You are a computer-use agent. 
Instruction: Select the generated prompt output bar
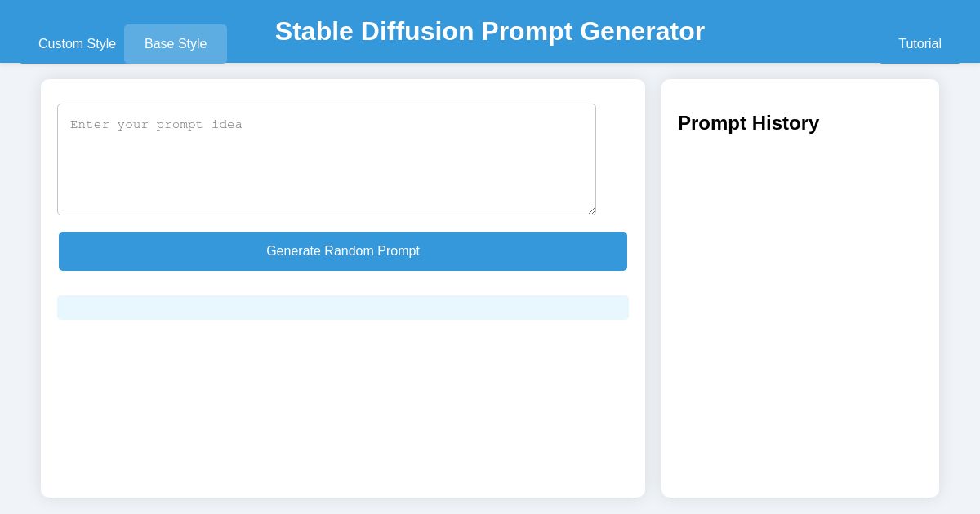point(343,308)
